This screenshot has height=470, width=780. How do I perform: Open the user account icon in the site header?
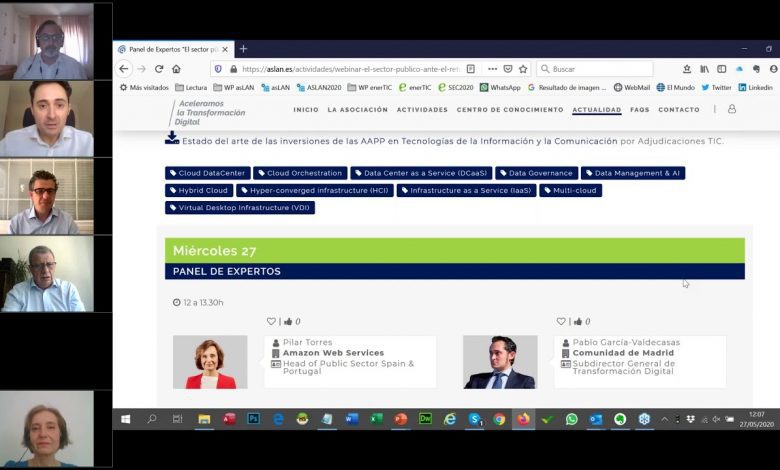(732, 109)
